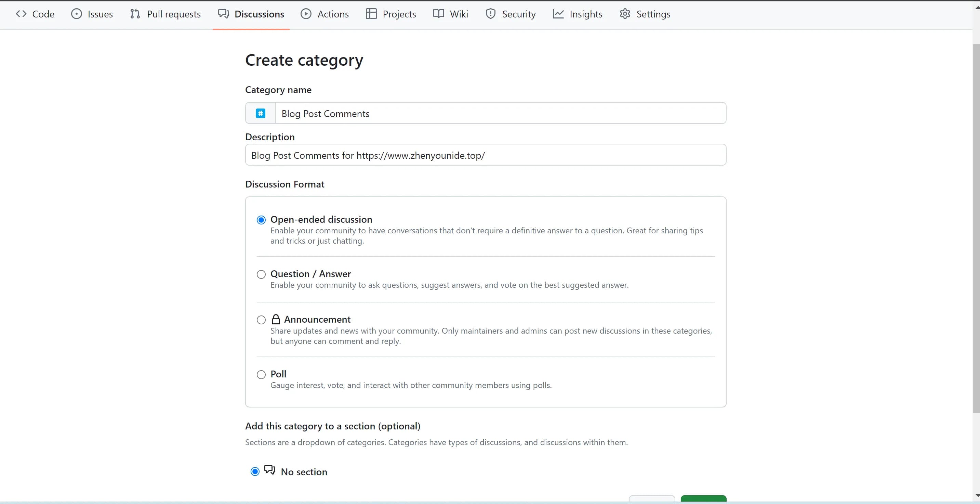Viewport: 980px width, 504px height.
Task: Click the 'Discussion Format' label
Action: pyautogui.click(x=284, y=184)
